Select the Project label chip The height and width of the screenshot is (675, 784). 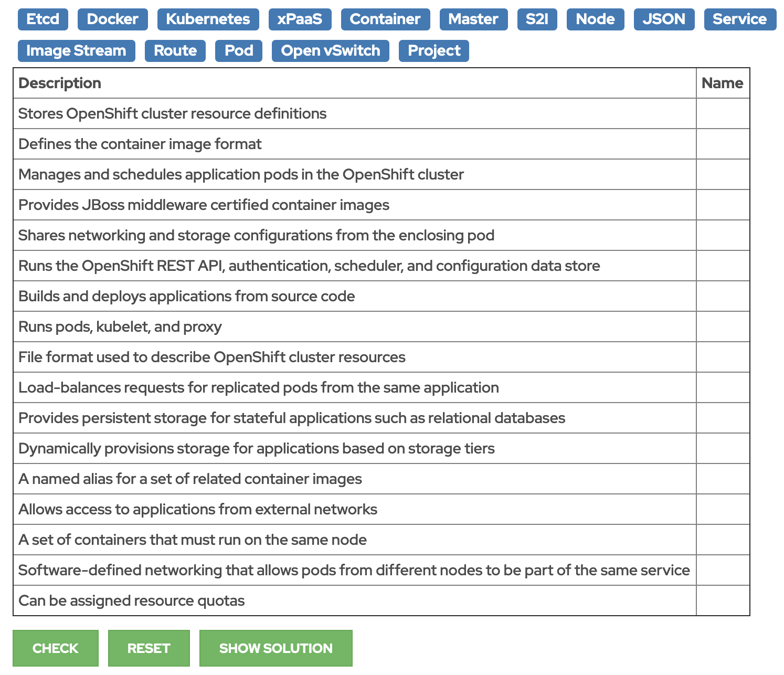433,50
